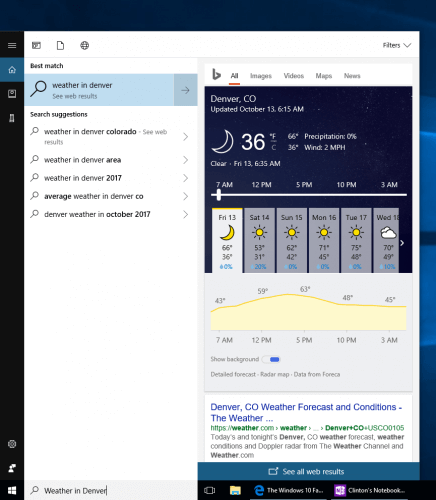Image resolution: width=436 pixels, height=500 pixels.
Task: Select suggestion weather in denver area
Action: (111, 160)
